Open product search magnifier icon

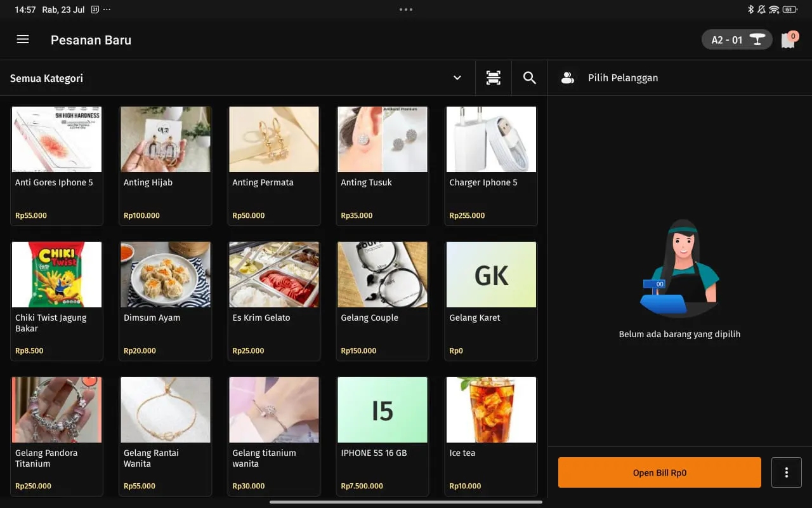click(529, 78)
